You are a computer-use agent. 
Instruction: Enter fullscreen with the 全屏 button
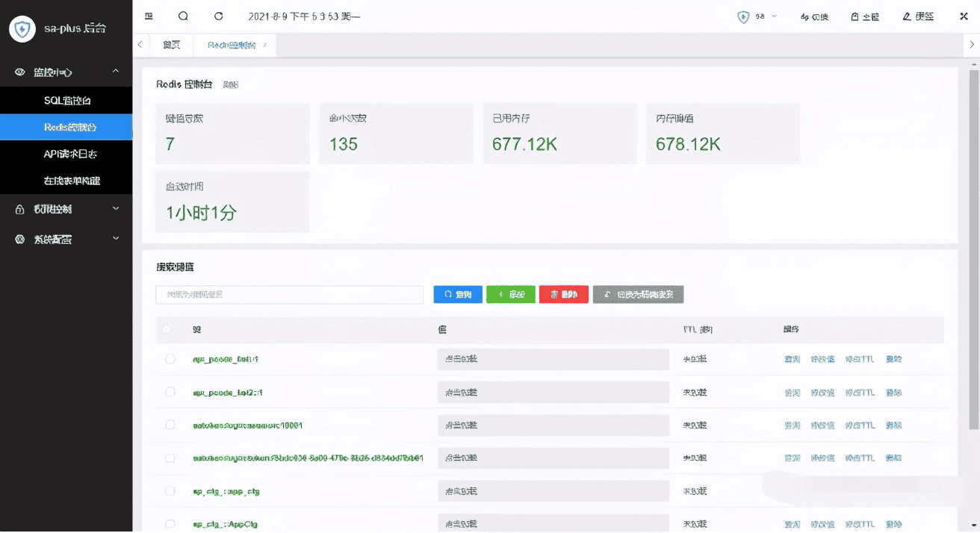[x=864, y=16]
